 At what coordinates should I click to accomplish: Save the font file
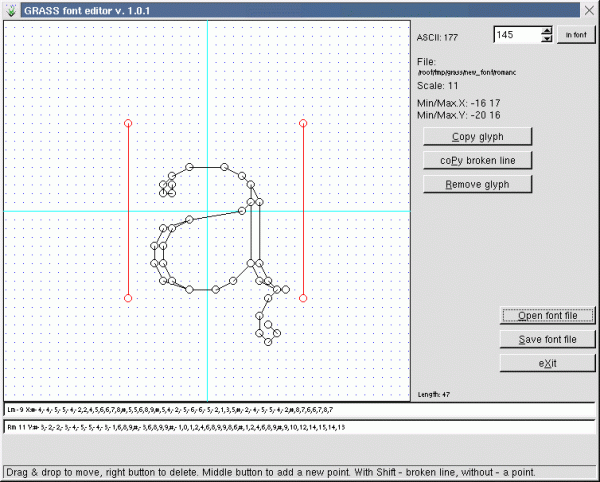tap(547, 340)
